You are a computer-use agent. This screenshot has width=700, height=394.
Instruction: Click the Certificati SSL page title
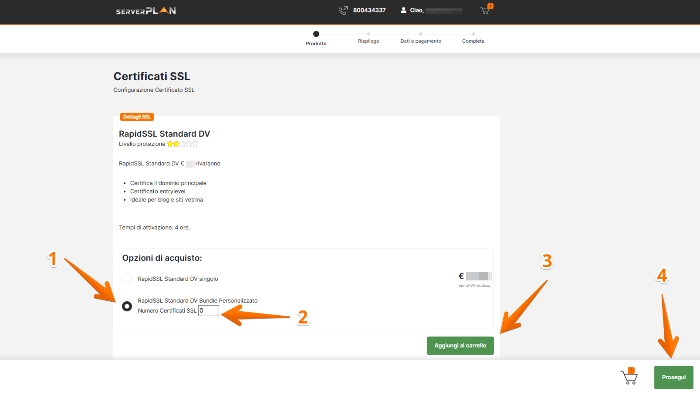(x=152, y=76)
